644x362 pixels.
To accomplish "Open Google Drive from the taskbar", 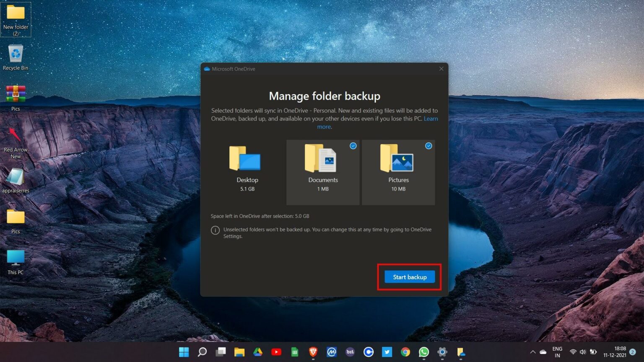I will click(258, 352).
